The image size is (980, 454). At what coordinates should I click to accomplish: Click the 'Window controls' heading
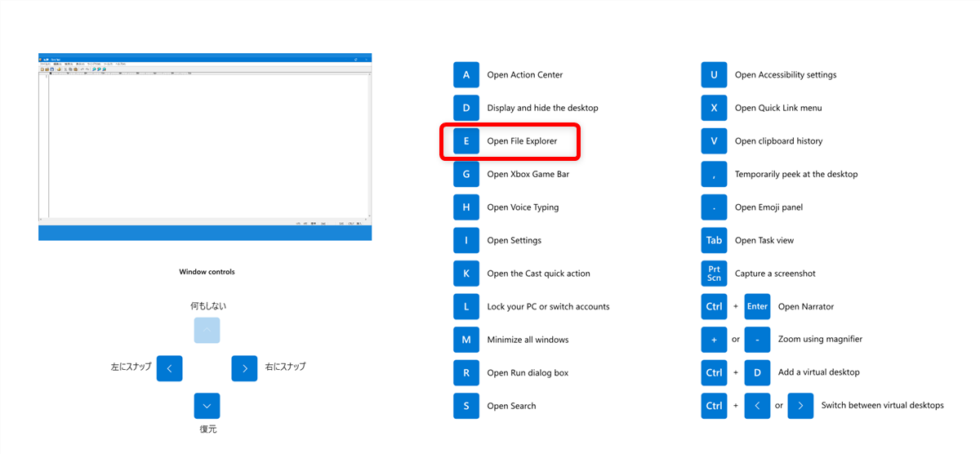[207, 272]
